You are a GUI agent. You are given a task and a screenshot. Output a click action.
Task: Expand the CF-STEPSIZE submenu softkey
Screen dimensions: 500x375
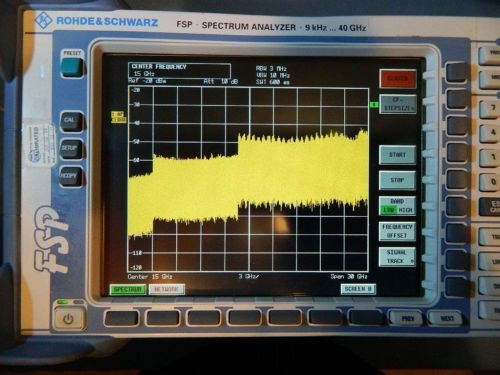398,104
